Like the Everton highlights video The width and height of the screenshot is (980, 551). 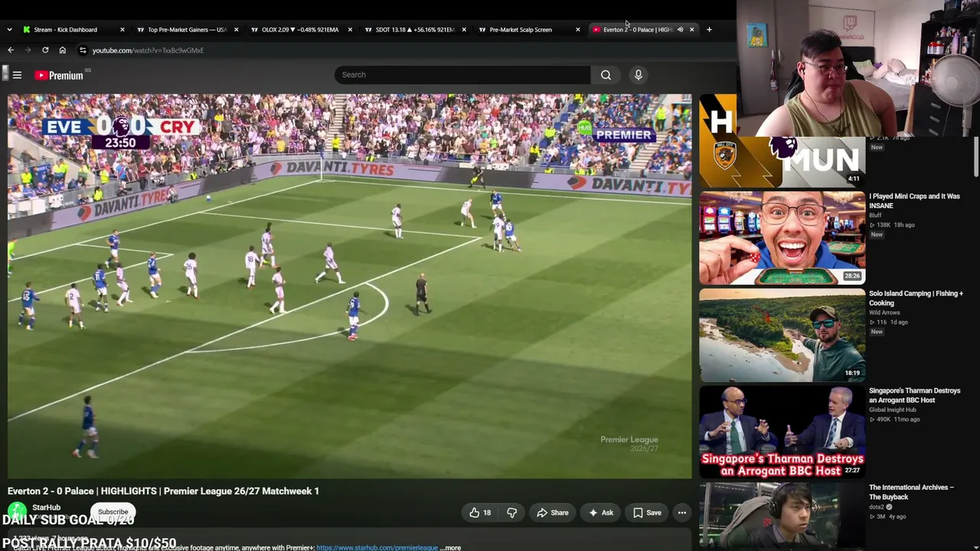[480, 513]
